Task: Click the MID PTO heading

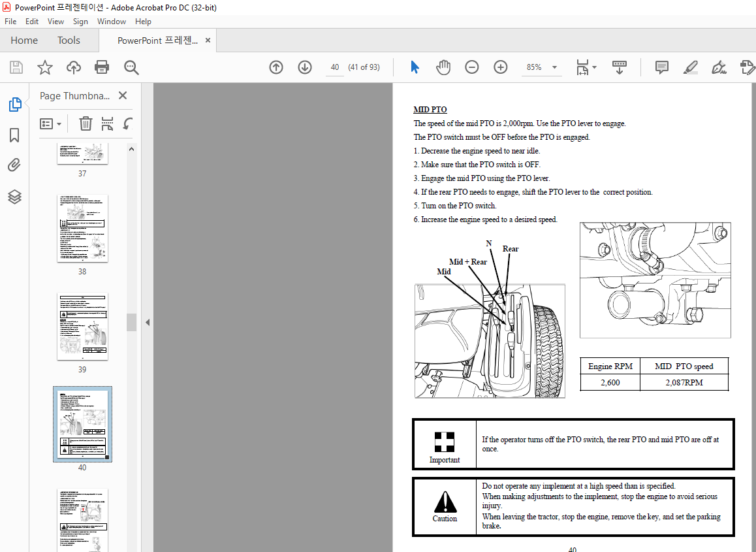Action: [430, 110]
